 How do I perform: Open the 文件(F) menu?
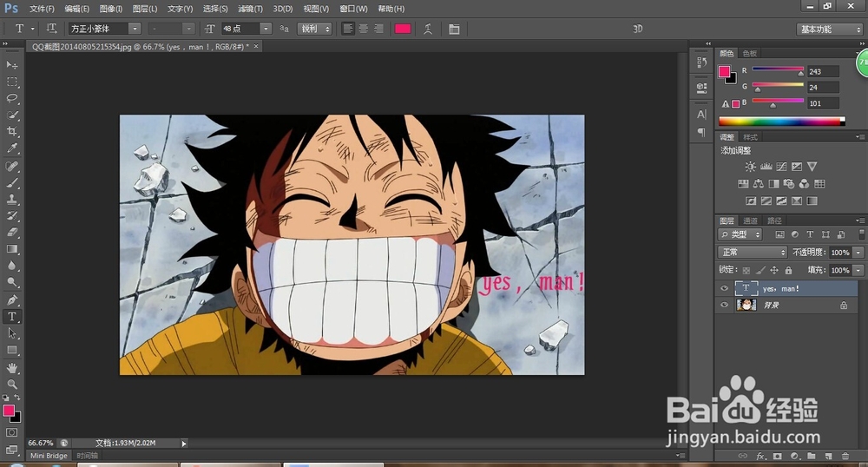[42, 9]
